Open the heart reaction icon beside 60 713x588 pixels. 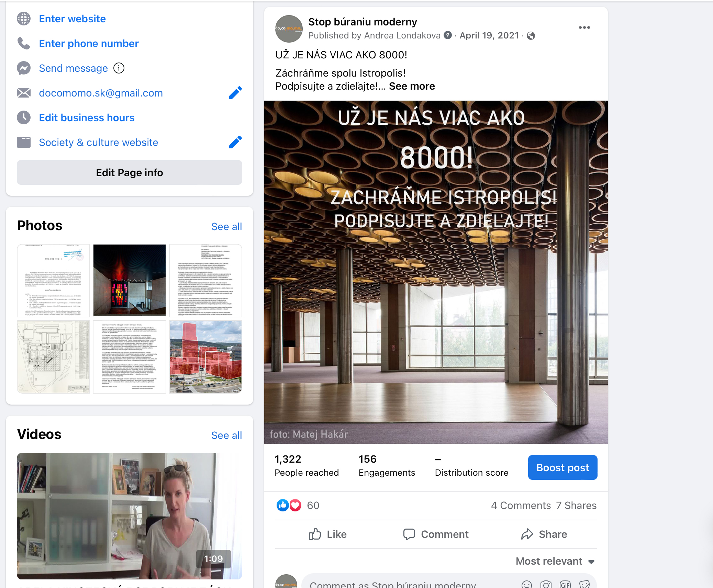tap(296, 505)
